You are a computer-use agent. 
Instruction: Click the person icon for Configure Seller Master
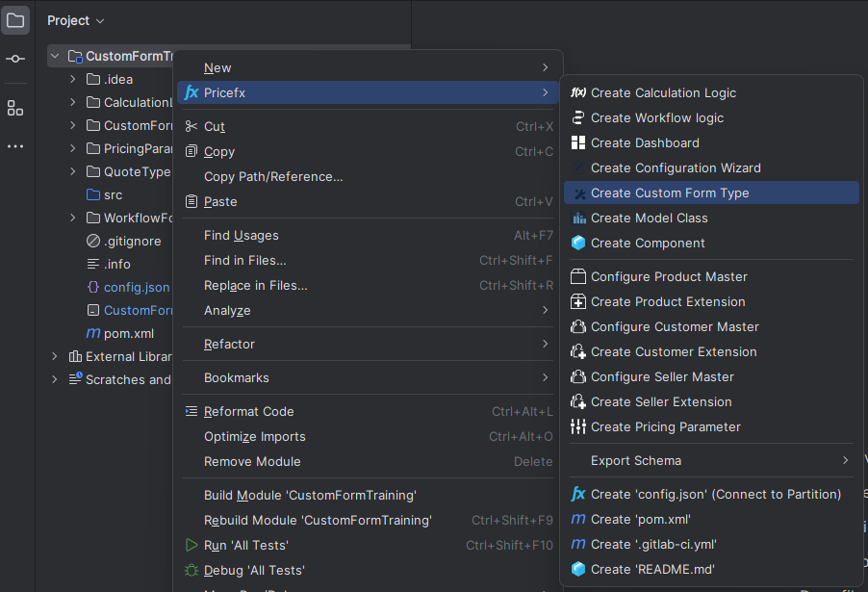coord(578,376)
